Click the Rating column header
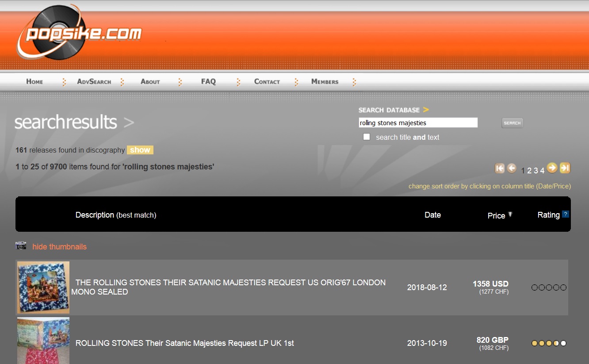 (x=548, y=215)
